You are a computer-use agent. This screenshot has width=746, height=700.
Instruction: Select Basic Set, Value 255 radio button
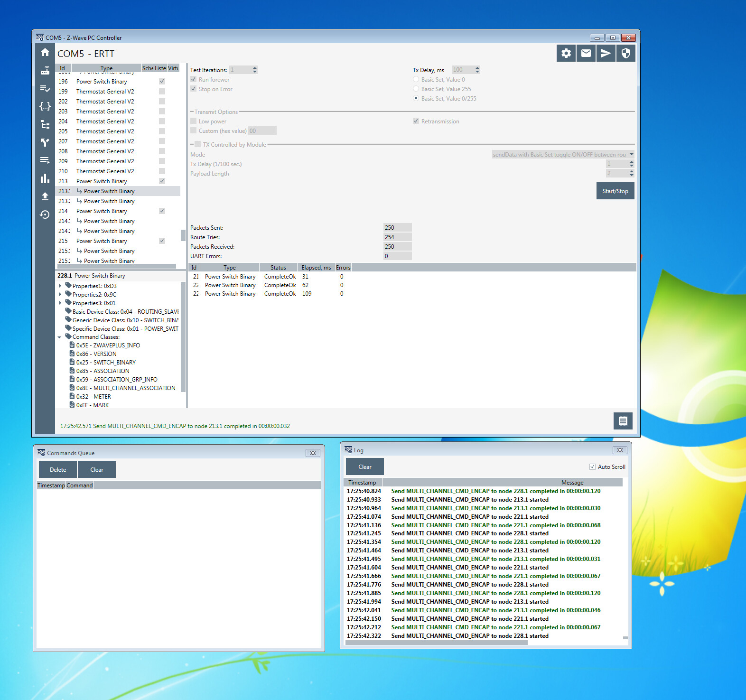(416, 89)
